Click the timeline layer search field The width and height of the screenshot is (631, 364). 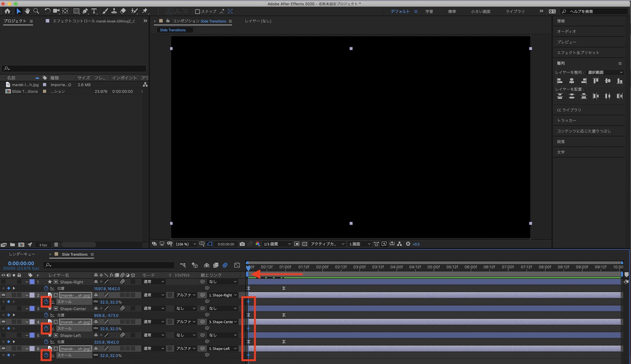pyautogui.click(x=110, y=265)
